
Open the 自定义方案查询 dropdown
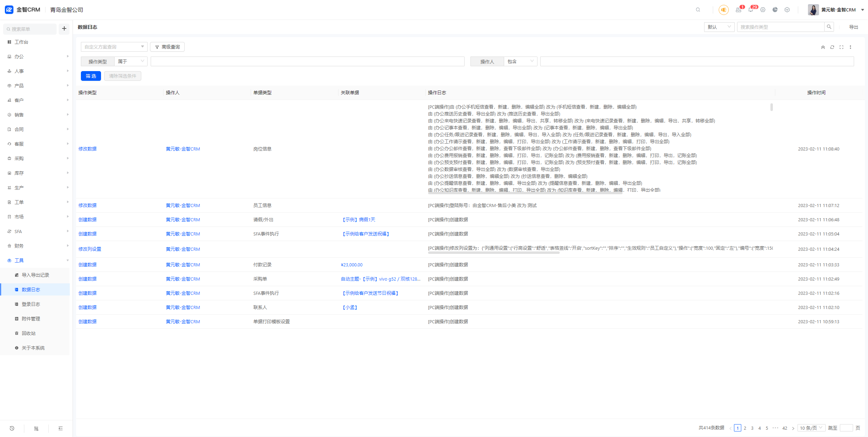[x=114, y=47]
